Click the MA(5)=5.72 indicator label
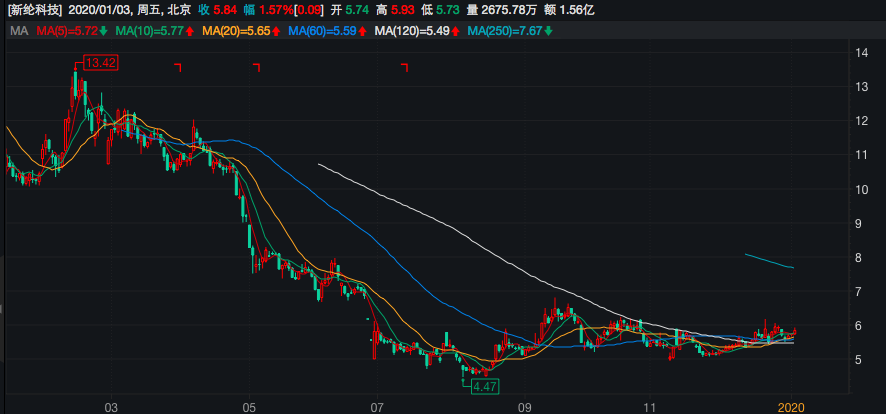Screen dimensions: 886x414 [66, 31]
